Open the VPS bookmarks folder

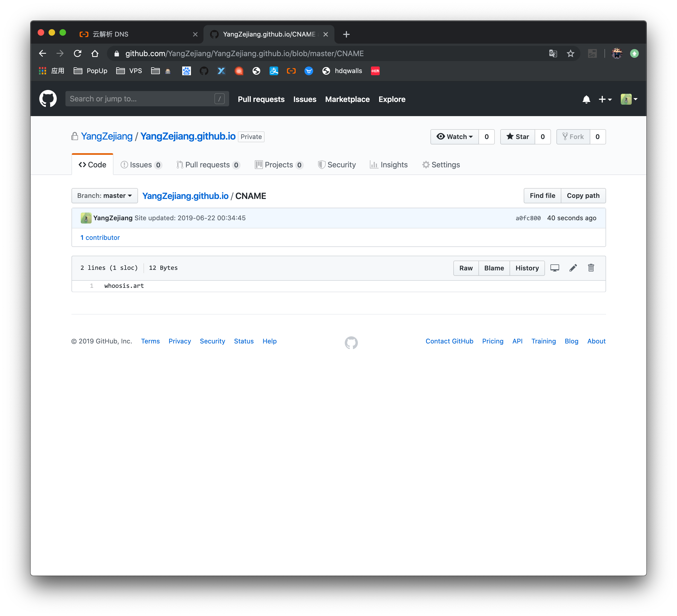point(129,71)
